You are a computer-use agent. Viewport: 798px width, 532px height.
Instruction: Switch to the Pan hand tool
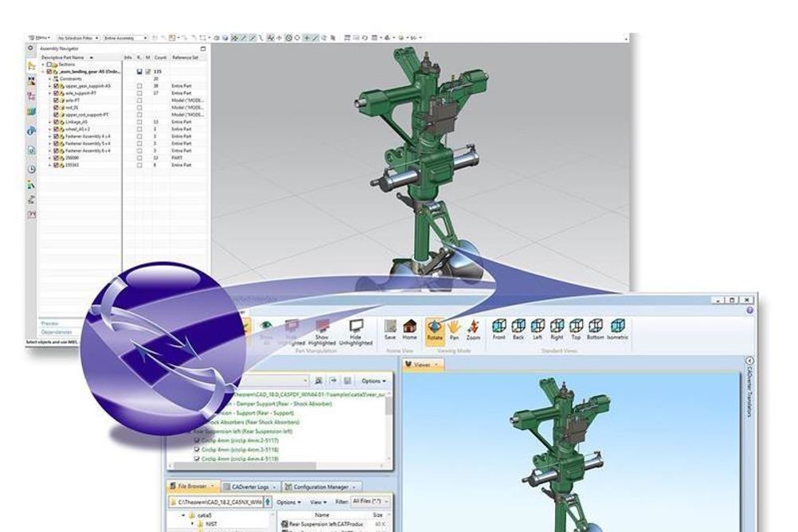[x=454, y=330]
